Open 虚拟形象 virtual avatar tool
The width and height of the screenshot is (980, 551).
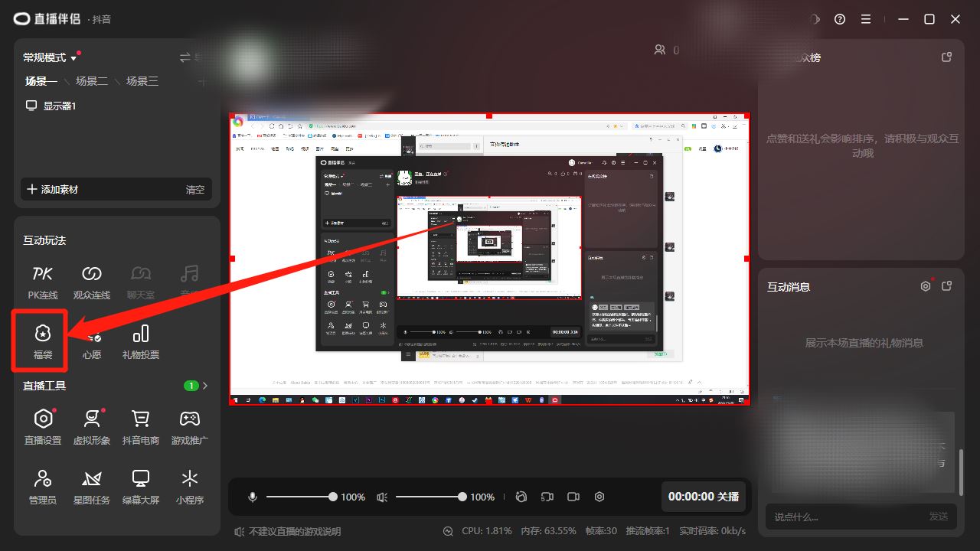point(91,426)
